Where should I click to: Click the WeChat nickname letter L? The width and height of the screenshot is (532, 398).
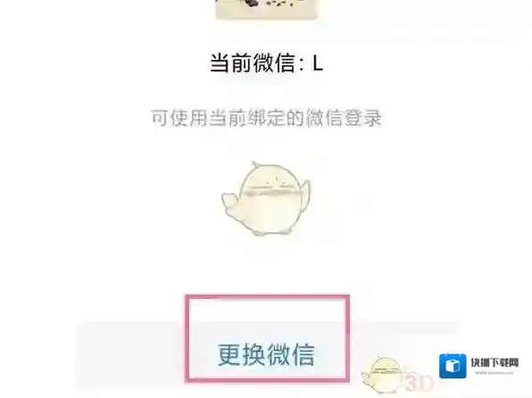(x=318, y=63)
